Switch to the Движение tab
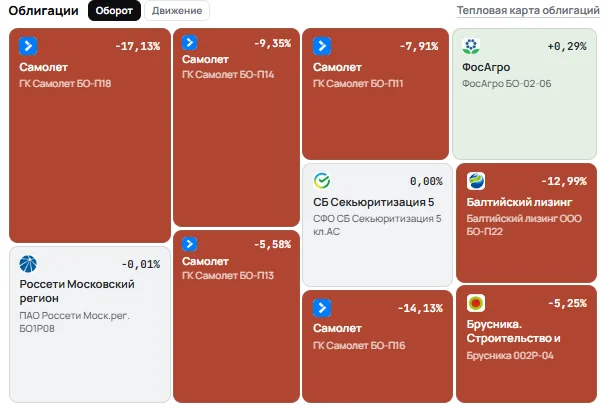This screenshot has height=408, width=603. click(x=177, y=11)
